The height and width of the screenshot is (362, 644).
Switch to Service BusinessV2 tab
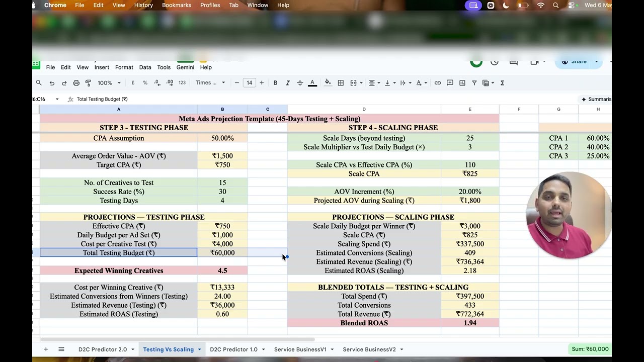tap(369, 349)
